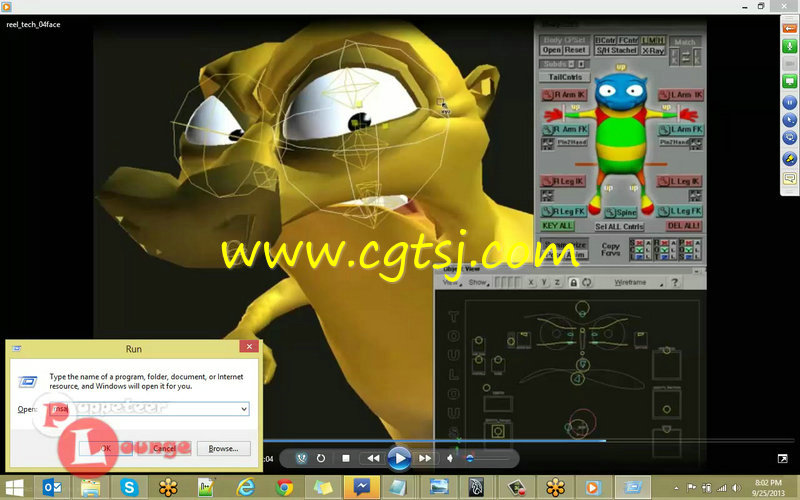
Task: Click Browse... in the Run dialog
Action: click(x=223, y=448)
